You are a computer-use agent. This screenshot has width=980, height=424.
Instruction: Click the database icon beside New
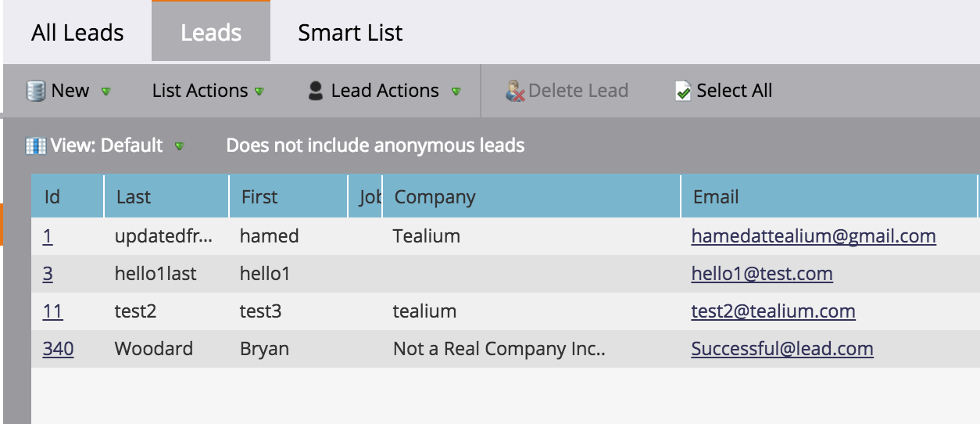[x=36, y=92]
